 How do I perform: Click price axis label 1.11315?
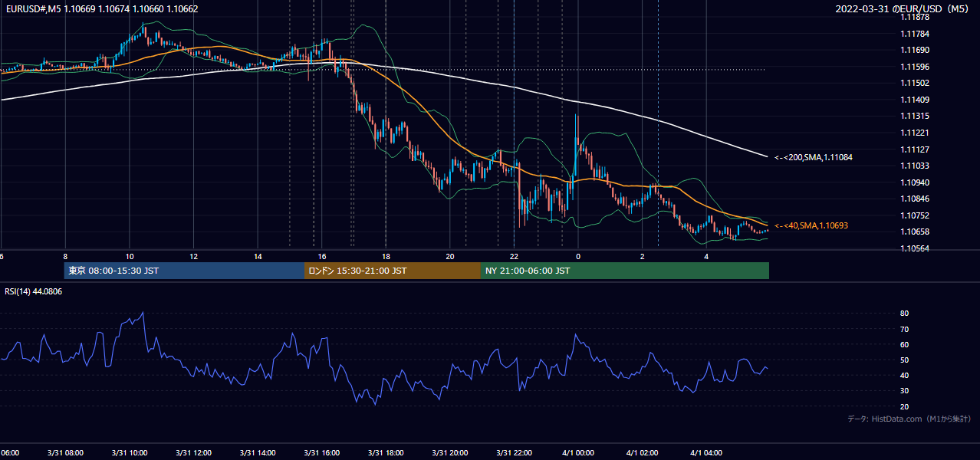[x=914, y=116]
